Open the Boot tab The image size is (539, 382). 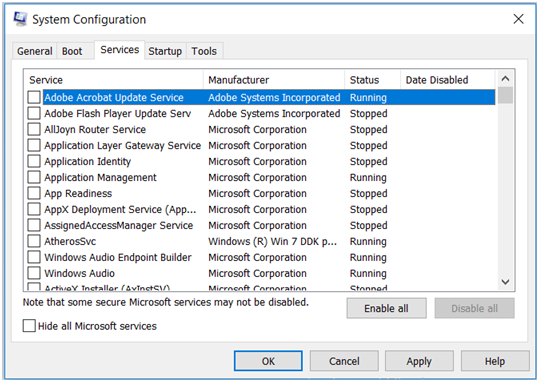pyautogui.click(x=72, y=51)
